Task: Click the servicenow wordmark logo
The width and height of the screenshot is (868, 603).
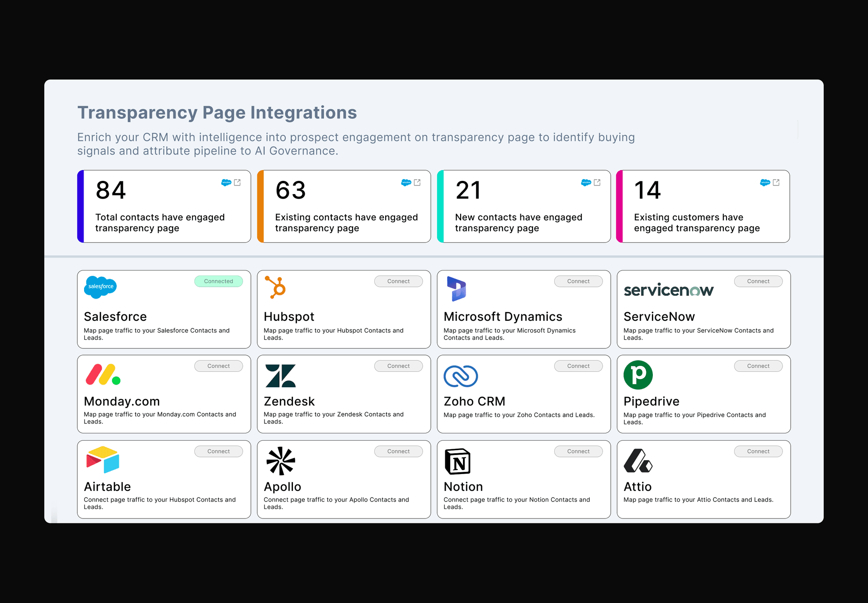Action: click(669, 290)
